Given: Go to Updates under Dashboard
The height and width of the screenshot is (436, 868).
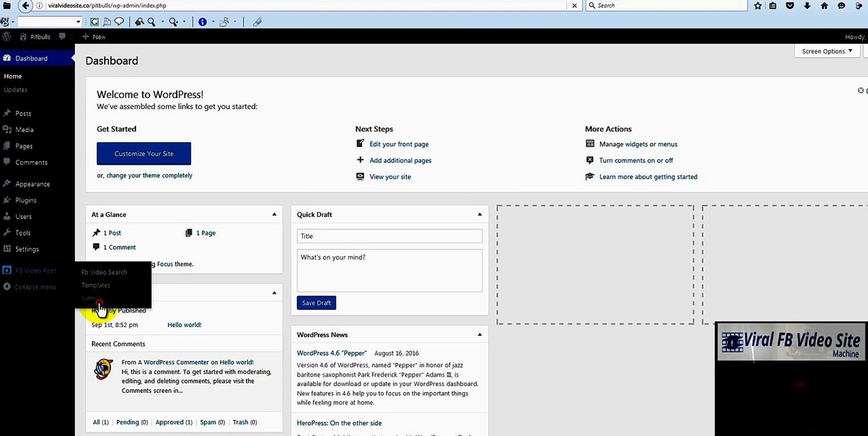Looking at the screenshot, I should pyautogui.click(x=16, y=90).
